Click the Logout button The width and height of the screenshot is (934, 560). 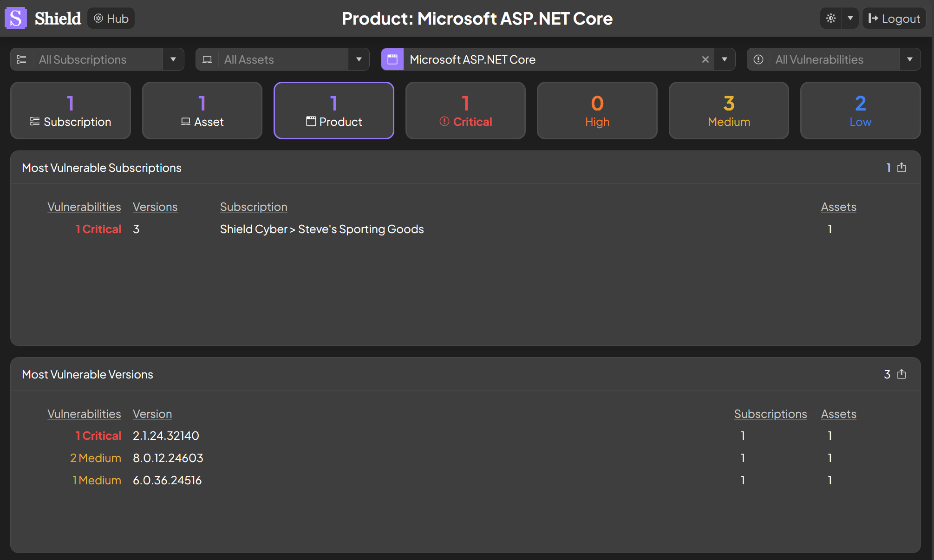[x=894, y=19]
